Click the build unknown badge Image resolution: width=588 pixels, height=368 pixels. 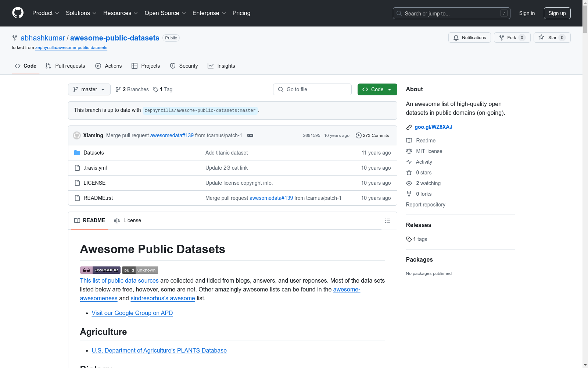tap(140, 270)
